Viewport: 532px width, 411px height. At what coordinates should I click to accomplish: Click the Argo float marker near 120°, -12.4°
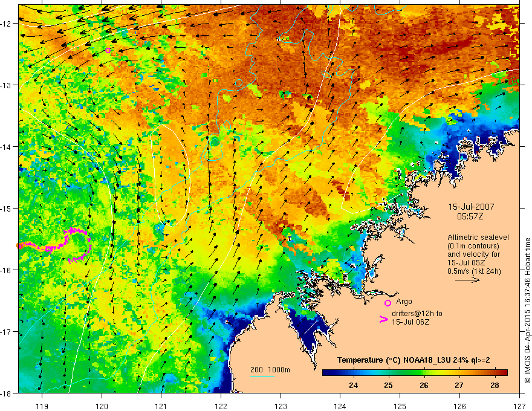pyautogui.click(x=108, y=51)
